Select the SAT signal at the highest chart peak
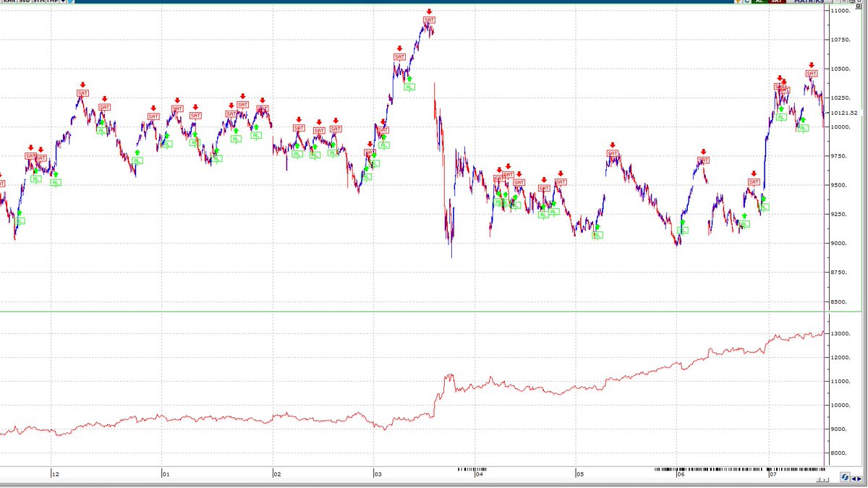Screen dimensions: 868x488 click(x=430, y=20)
